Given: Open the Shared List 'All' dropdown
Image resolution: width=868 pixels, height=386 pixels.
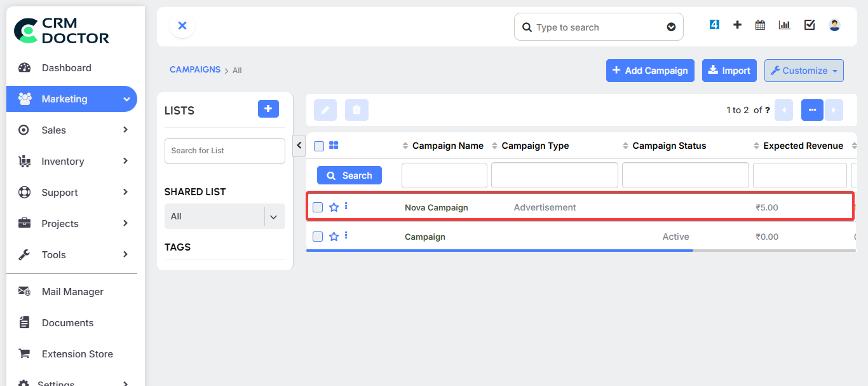Looking at the screenshot, I should (224, 216).
